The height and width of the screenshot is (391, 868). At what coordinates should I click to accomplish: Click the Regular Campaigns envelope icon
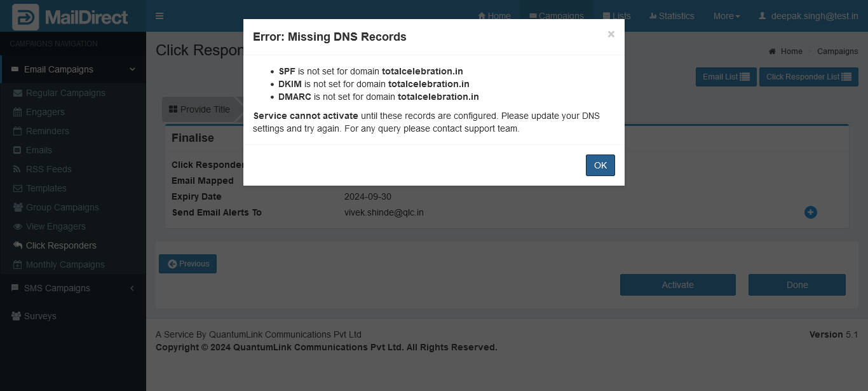[17, 93]
